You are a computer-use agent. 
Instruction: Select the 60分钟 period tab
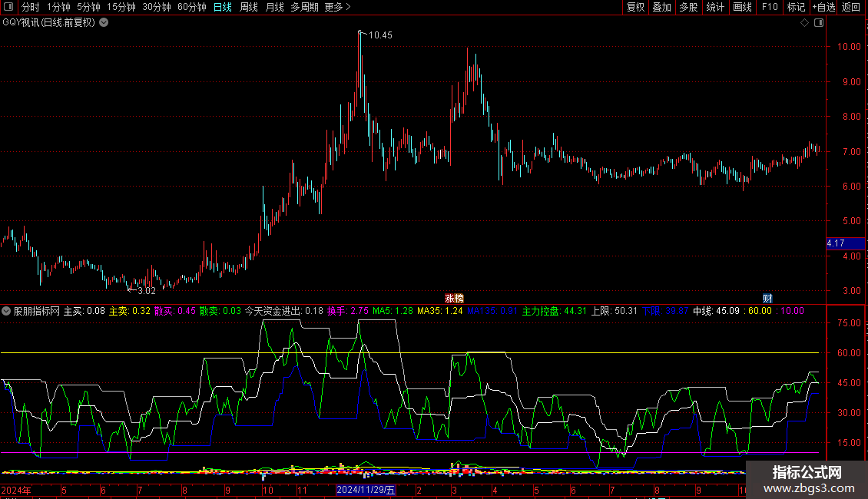point(191,7)
